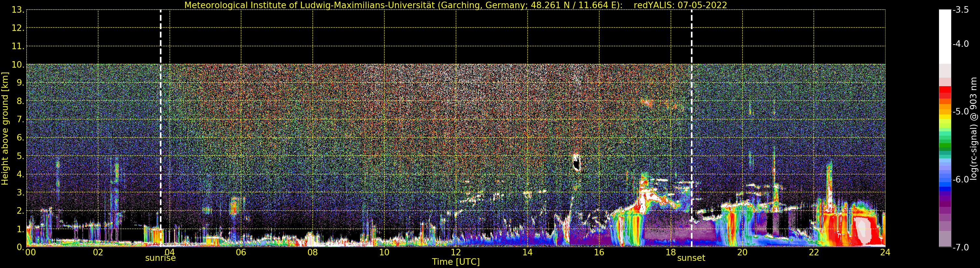
Task: Click the "9." height tick label
Action: click(x=20, y=83)
